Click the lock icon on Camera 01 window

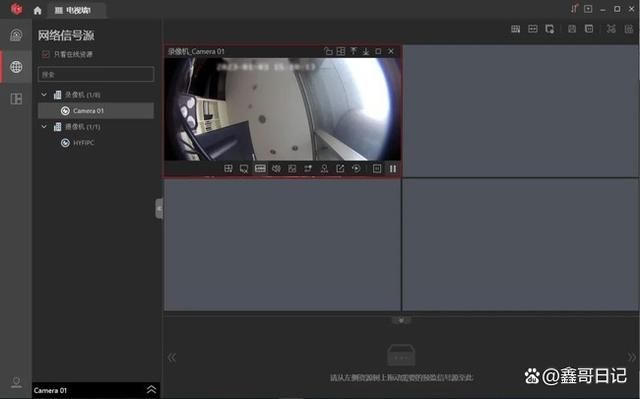pos(328,51)
